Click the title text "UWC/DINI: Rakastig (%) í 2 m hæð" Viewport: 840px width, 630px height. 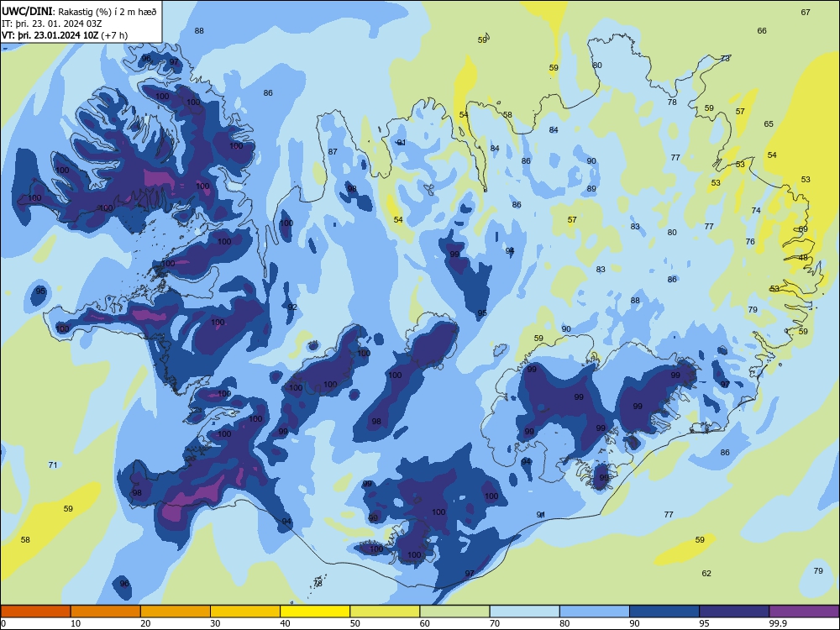coord(79,12)
